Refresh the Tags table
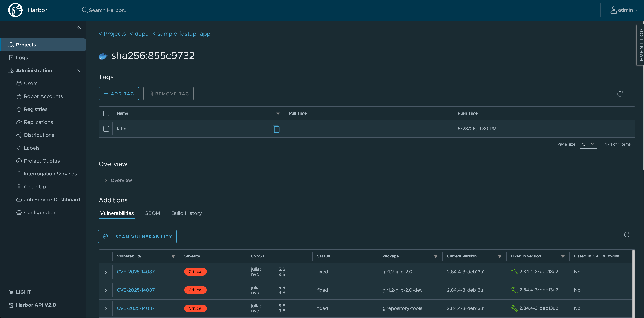 [620, 94]
